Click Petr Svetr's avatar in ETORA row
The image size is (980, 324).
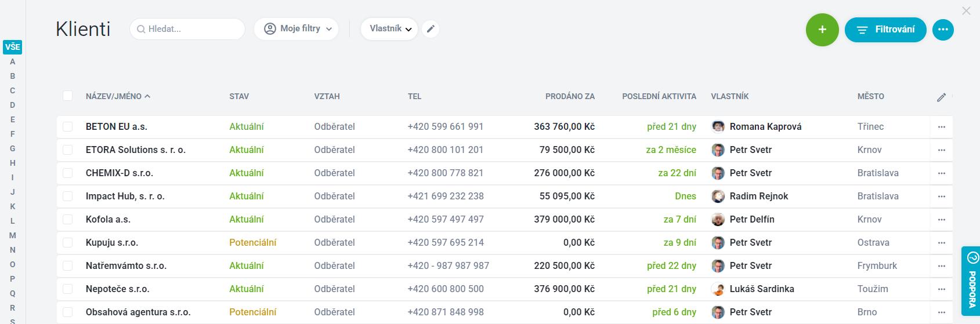[x=718, y=150]
